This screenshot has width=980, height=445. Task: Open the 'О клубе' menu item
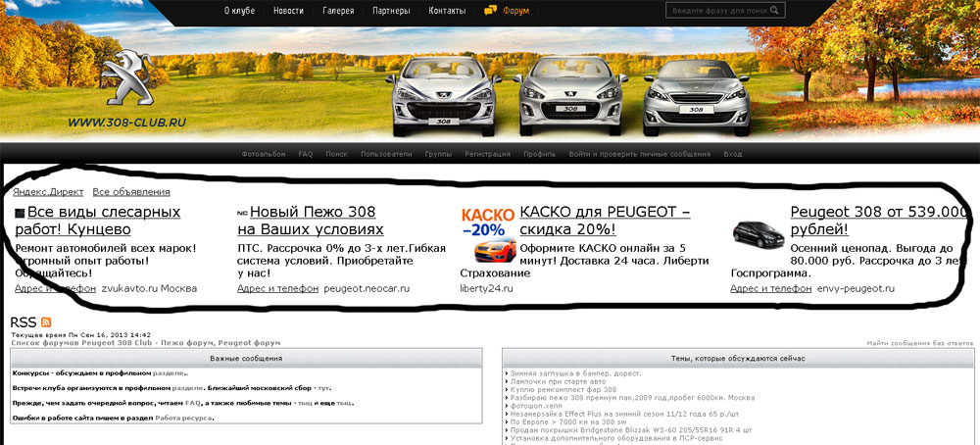point(239,11)
